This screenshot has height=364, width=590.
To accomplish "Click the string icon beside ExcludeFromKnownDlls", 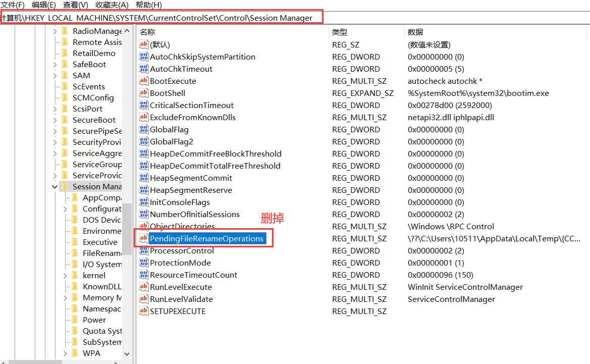I will [x=143, y=117].
